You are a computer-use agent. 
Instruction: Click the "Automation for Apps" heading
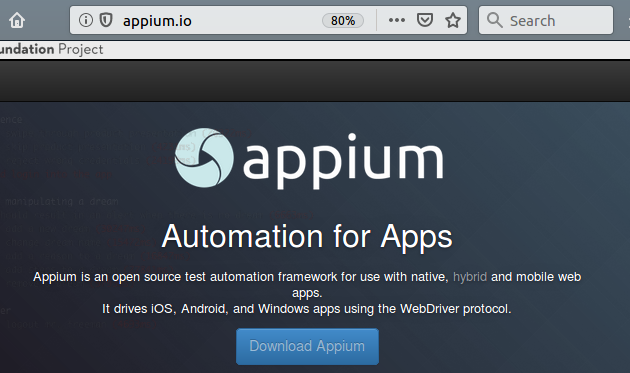point(307,237)
